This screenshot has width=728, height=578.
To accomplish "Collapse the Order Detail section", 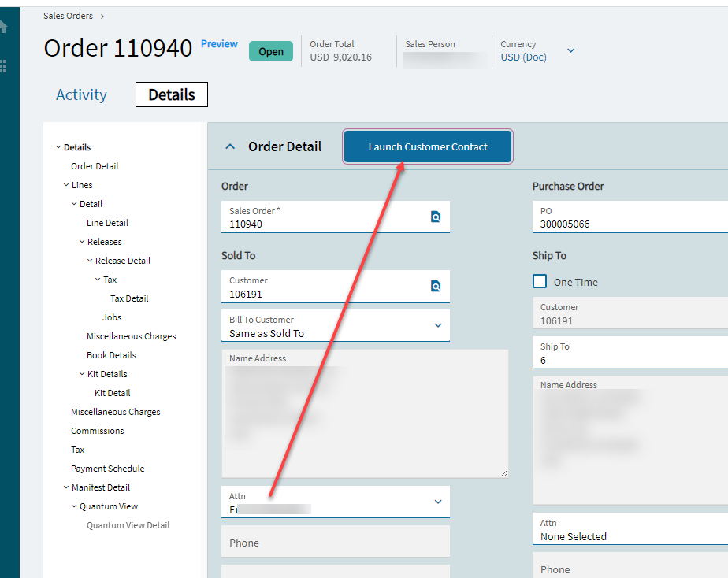I will (229, 146).
